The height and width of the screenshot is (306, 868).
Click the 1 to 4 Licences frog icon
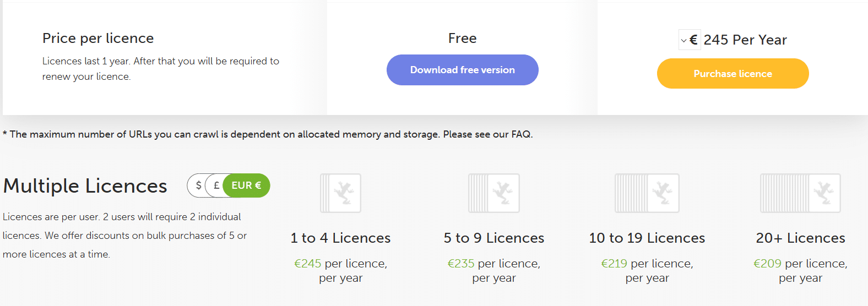pyautogui.click(x=341, y=193)
